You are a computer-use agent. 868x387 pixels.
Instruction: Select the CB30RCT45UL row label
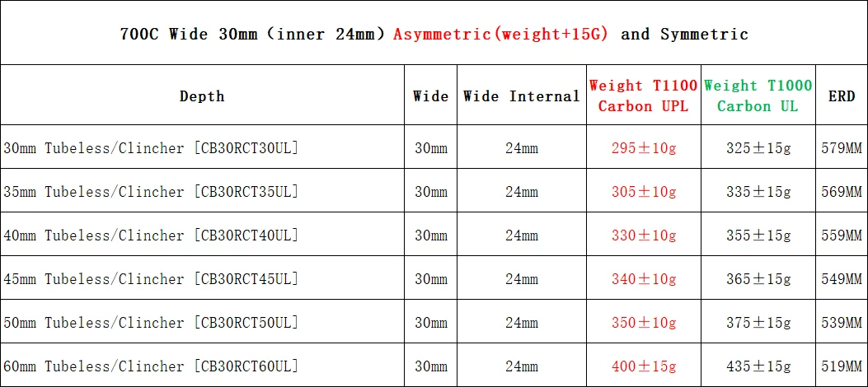click(x=151, y=279)
